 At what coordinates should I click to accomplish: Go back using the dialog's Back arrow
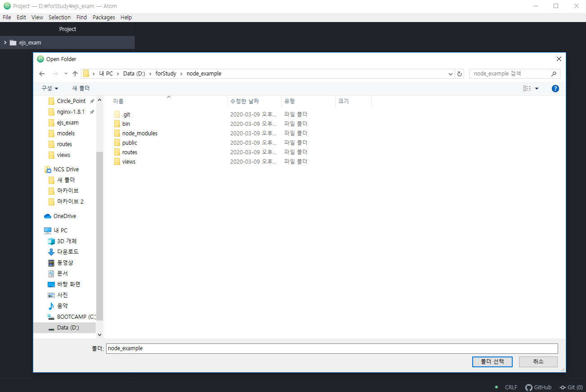pyautogui.click(x=42, y=74)
